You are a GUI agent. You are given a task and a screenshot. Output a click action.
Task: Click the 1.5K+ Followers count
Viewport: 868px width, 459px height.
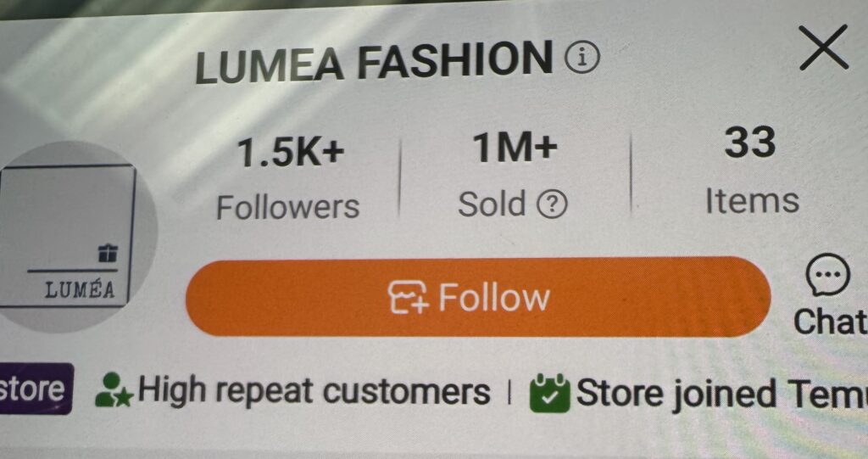289,178
